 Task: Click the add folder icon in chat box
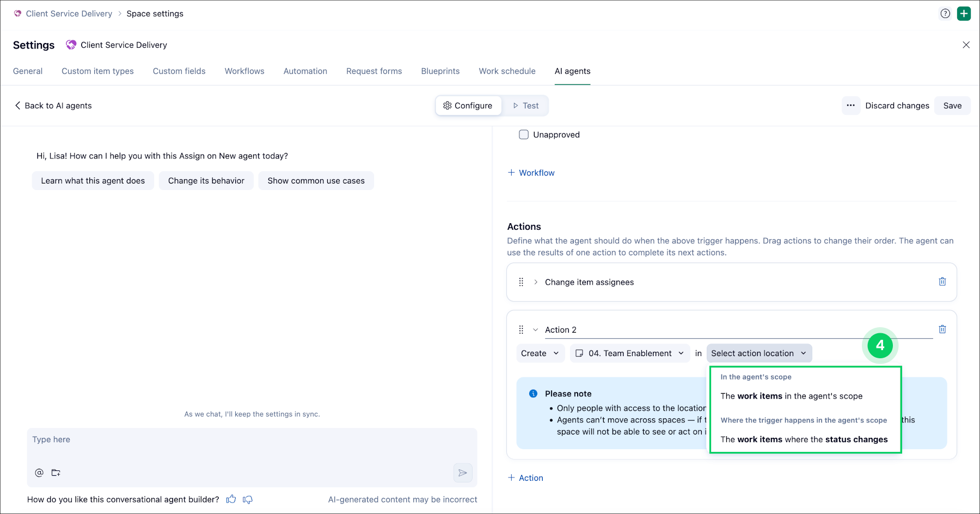click(56, 473)
